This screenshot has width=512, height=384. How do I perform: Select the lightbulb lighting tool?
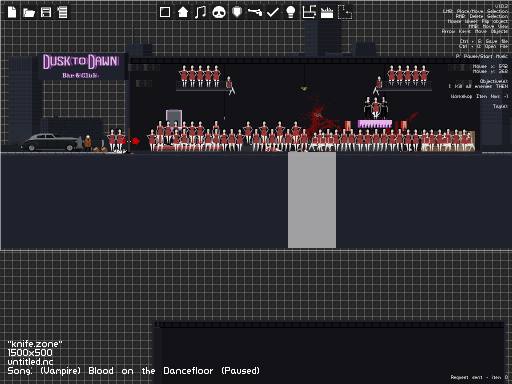coord(291,12)
